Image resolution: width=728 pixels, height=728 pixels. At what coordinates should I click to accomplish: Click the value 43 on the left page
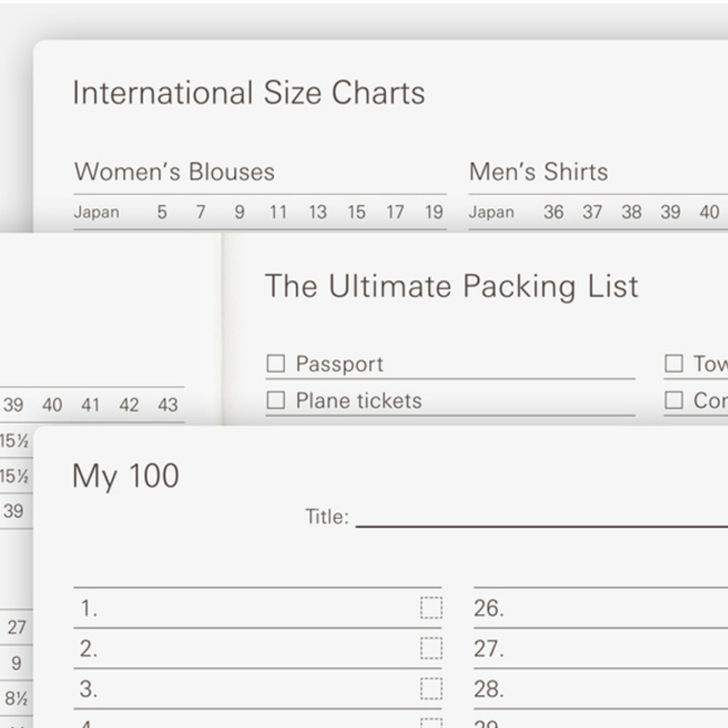(168, 405)
